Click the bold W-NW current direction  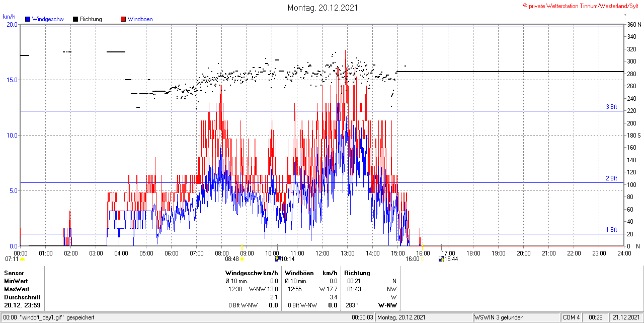coord(387,305)
